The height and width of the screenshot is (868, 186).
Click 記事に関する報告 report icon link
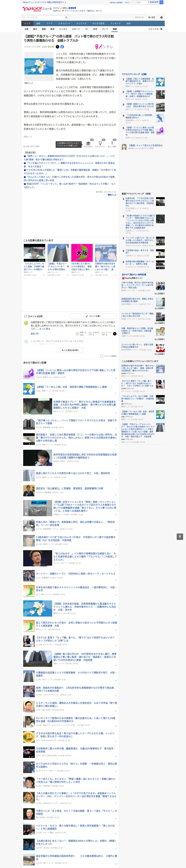(x=32, y=147)
